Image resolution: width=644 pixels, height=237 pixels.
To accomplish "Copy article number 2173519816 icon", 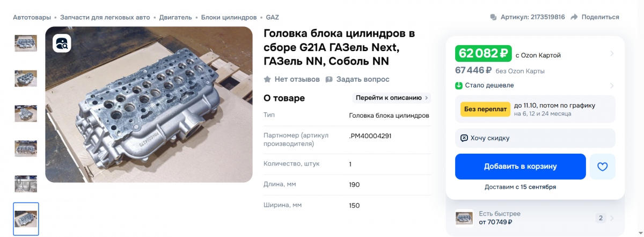I will [493, 17].
